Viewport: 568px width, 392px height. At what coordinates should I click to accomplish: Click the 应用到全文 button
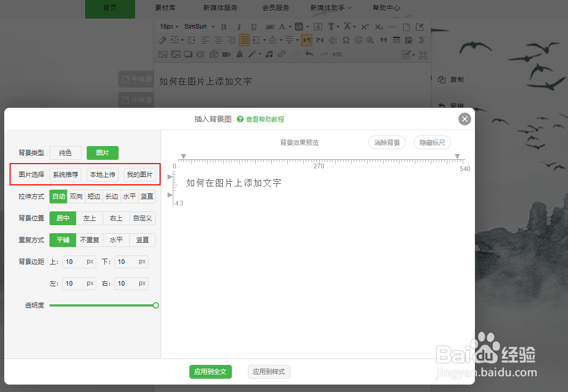(x=211, y=372)
